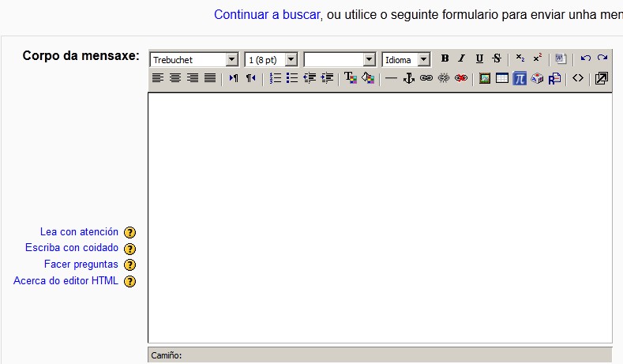Toggle strikethrough formatting

point(497,59)
